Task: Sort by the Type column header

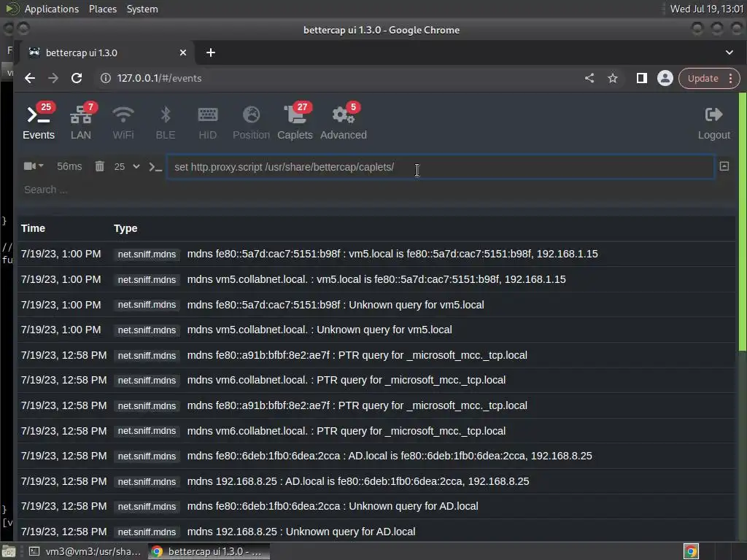Action: pos(125,228)
